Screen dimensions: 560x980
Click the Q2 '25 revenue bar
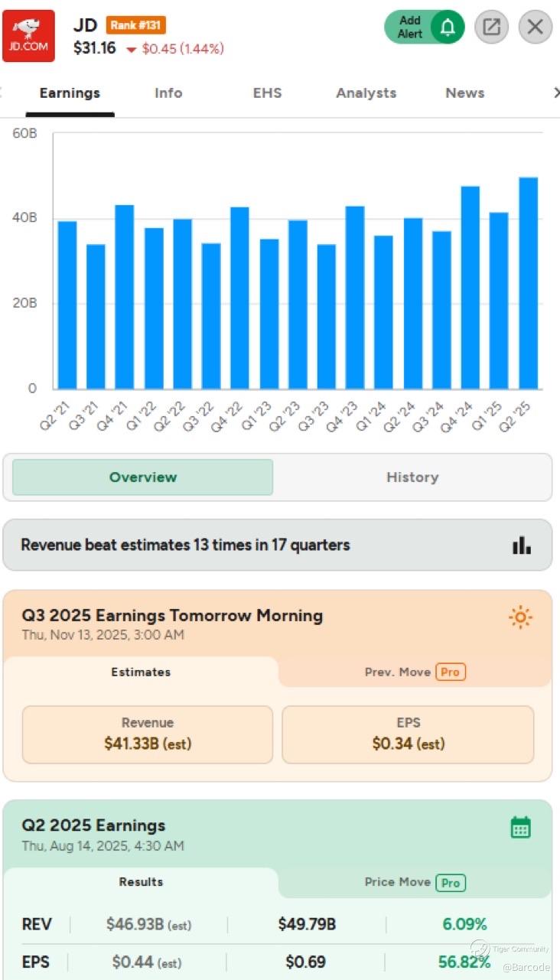529,283
